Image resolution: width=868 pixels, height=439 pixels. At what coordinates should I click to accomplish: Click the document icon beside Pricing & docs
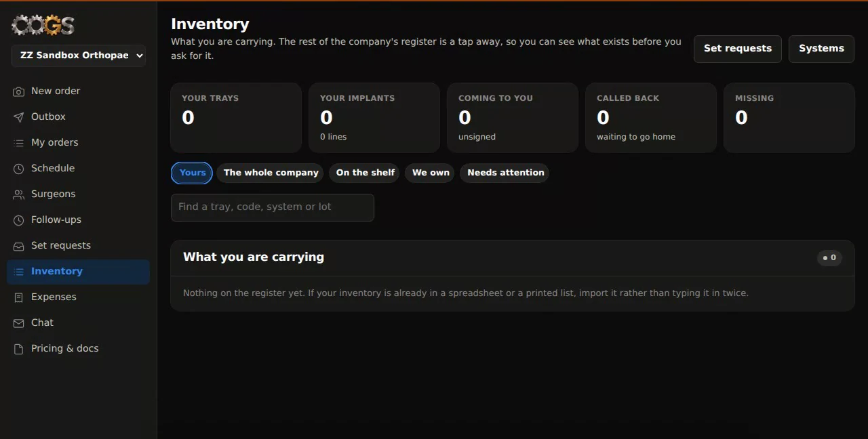[x=19, y=349]
